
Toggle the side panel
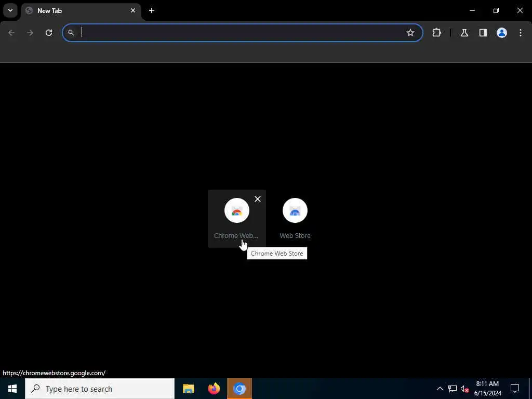(483, 33)
